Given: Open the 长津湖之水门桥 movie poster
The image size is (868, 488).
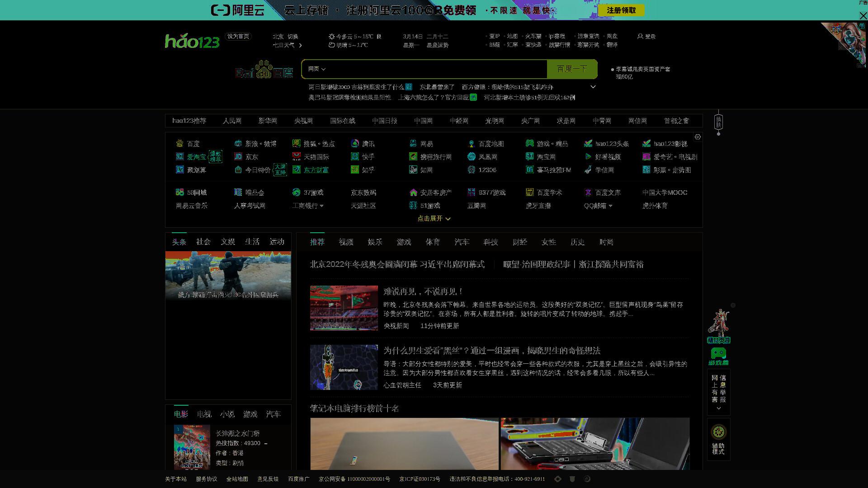Looking at the screenshot, I should (x=192, y=447).
